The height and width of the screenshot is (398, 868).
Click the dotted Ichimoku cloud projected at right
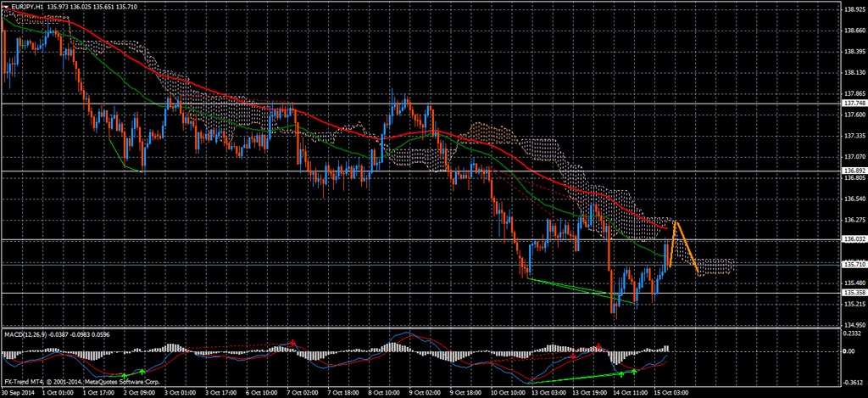(x=716, y=266)
